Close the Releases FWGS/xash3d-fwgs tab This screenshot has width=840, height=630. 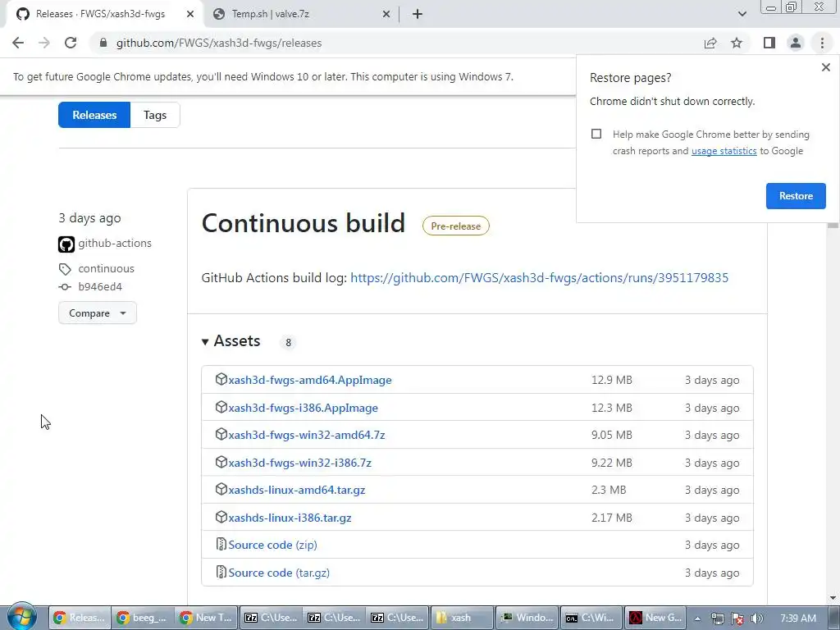click(190, 14)
